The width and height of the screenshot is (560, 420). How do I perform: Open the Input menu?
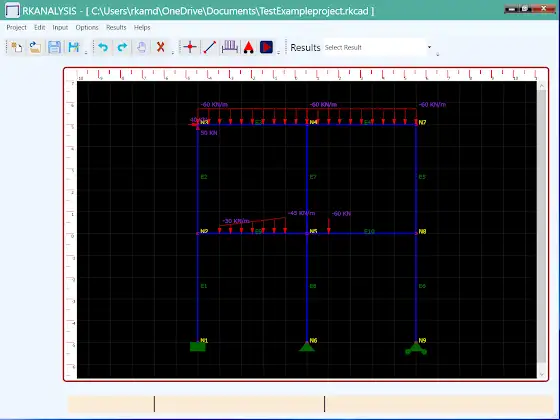pyautogui.click(x=60, y=28)
